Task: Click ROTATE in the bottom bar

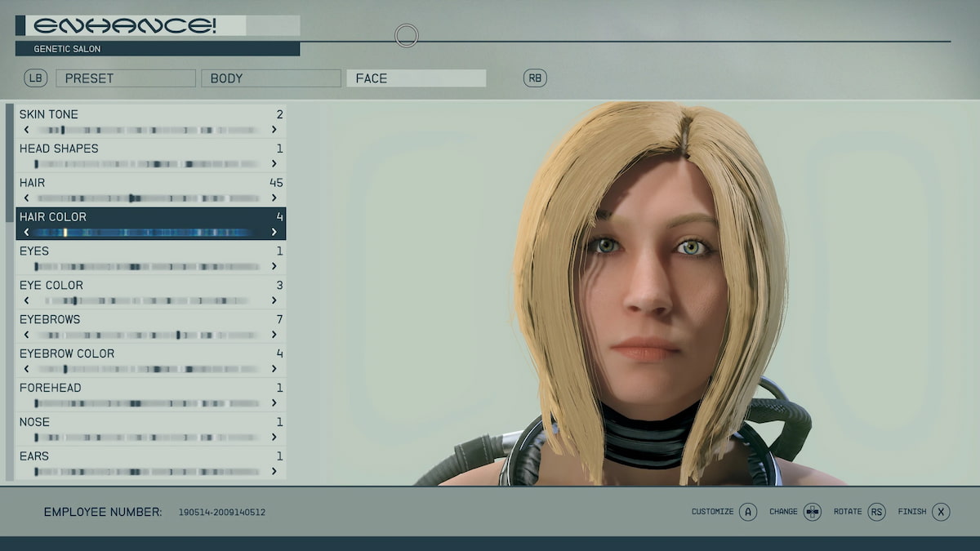Action: click(849, 512)
